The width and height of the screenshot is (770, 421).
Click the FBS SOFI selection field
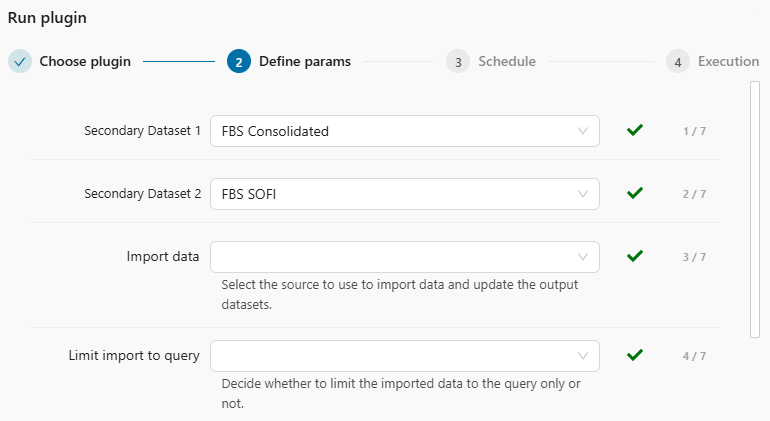click(390, 194)
